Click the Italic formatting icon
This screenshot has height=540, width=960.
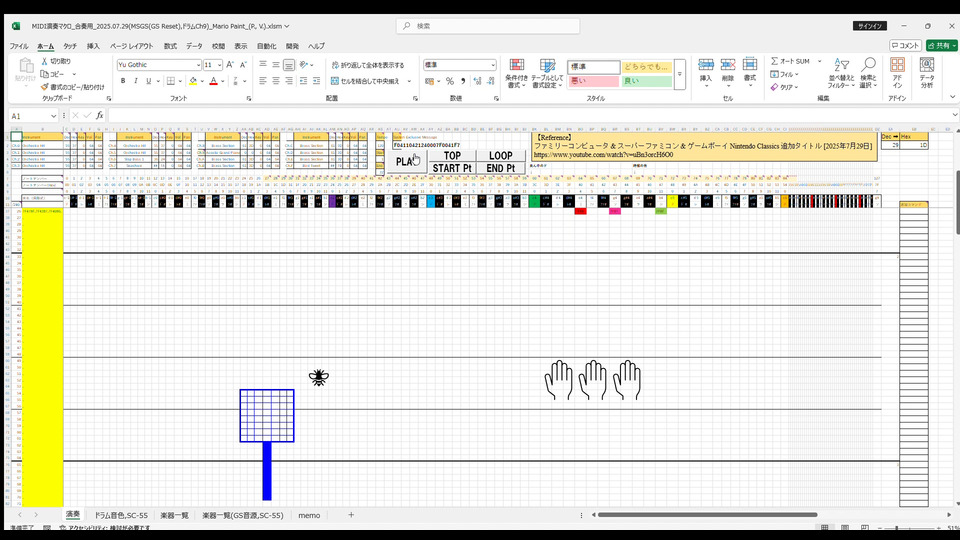(x=136, y=81)
